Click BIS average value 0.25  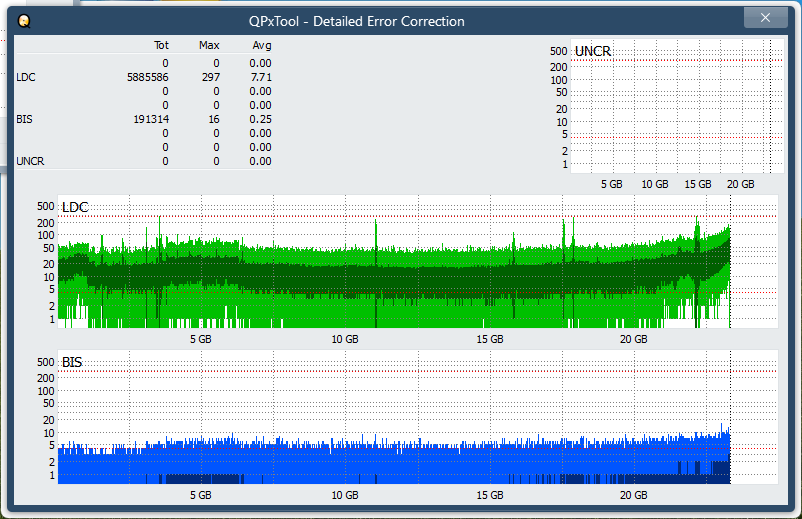(260, 119)
